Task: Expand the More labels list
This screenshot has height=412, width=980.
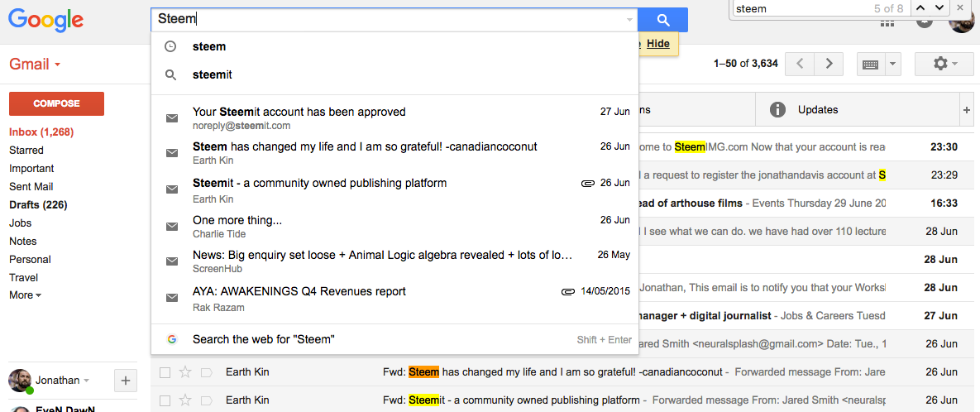Action: 25,295
